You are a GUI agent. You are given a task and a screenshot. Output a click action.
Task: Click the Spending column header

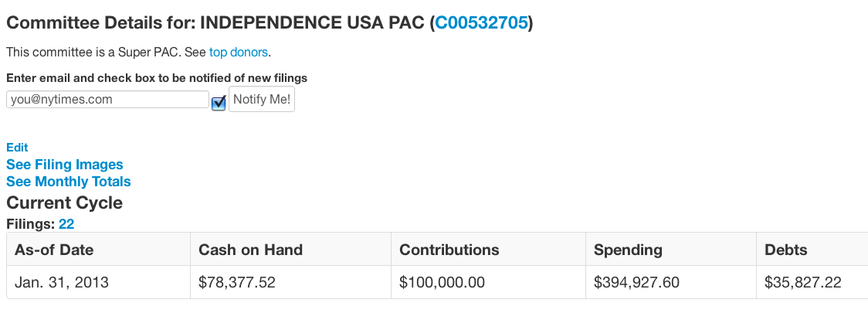(628, 250)
